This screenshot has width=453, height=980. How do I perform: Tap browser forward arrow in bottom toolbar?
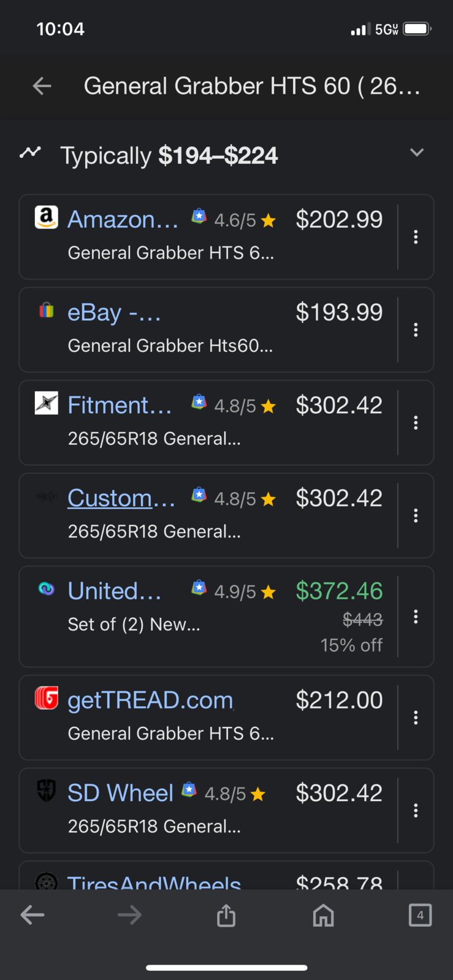pyautogui.click(x=129, y=915)
